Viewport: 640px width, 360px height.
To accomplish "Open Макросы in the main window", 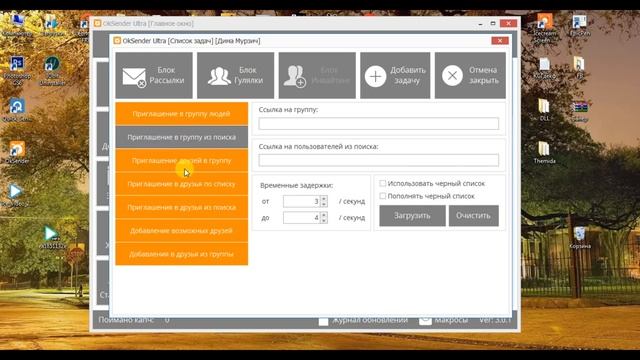I will pyautogui.click(x=444, y=320).
